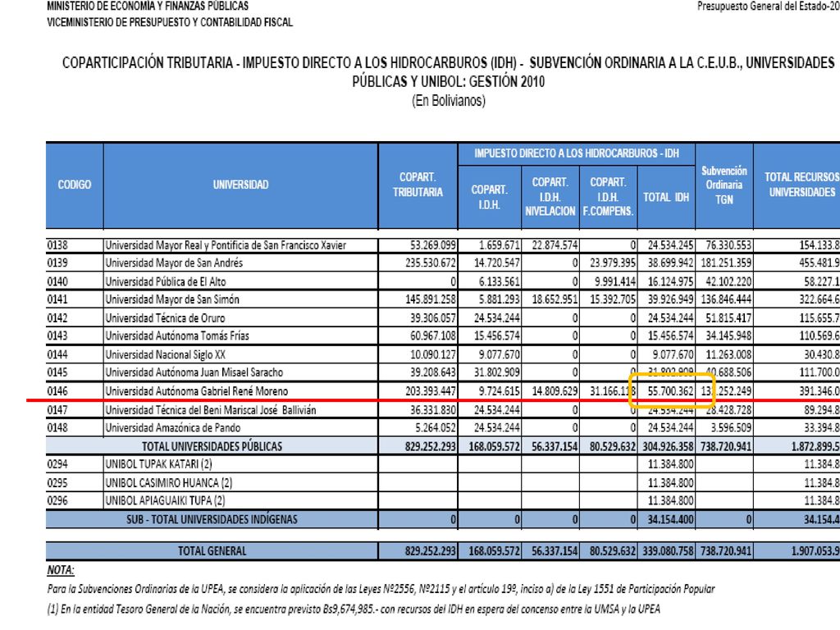Click the COPART. TRIBUTARIA header cell

(418, 185)
